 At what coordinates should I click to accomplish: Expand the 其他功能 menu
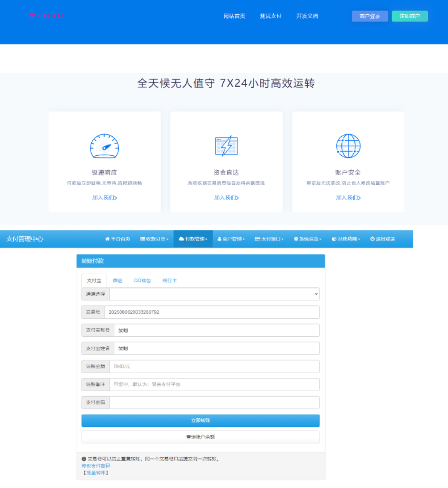point(346,239)
